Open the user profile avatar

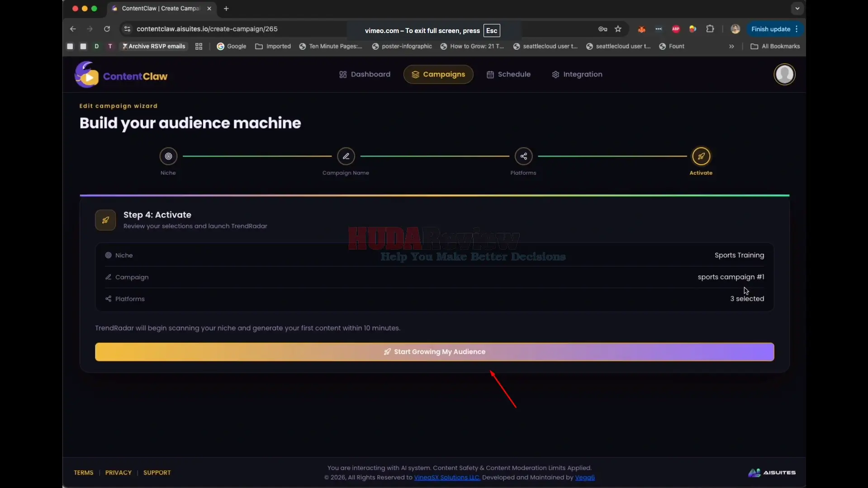click(x=784, y=75)
